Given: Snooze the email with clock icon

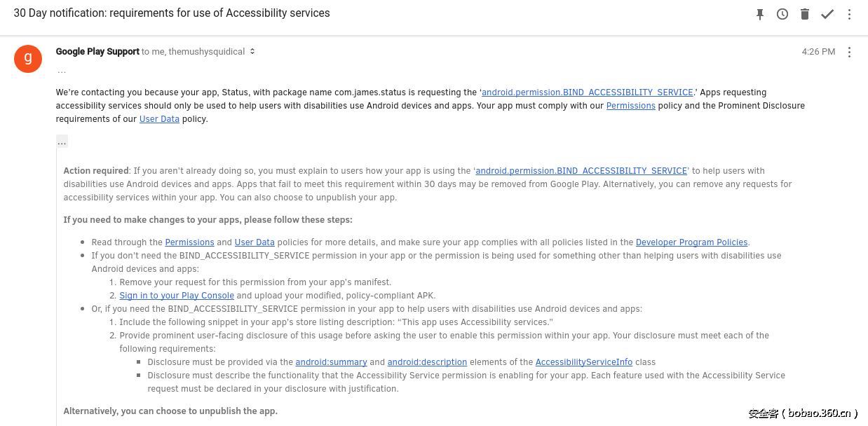Looking at the screenshot, I should click(x=782, y=14).
